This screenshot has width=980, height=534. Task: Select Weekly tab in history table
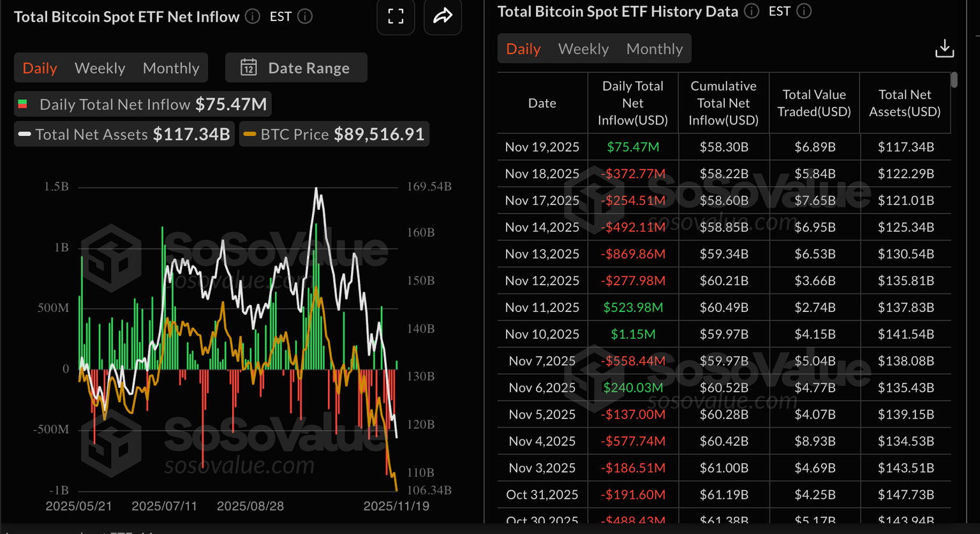coord(583,49)
